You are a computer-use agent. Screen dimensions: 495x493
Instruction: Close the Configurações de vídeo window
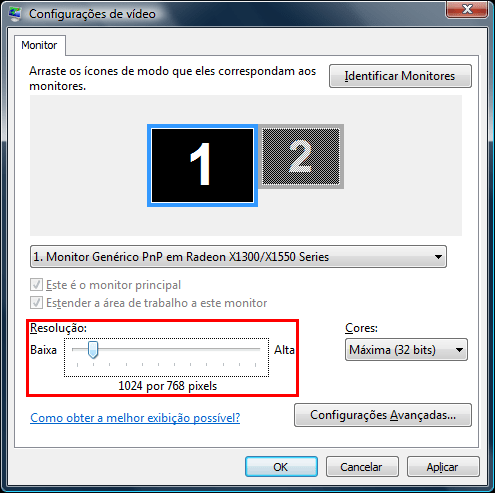pyautogui.click(x=467, y=9)
